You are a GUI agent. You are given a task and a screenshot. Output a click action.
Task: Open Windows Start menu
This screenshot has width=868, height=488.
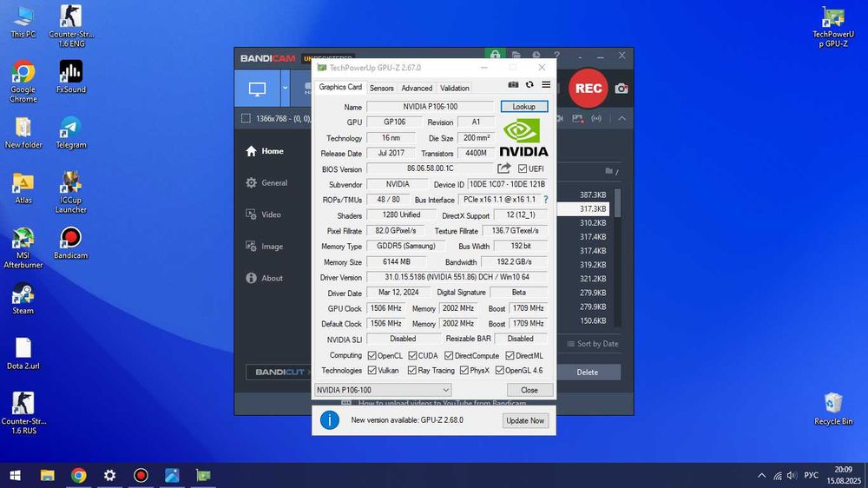[16, 475]
